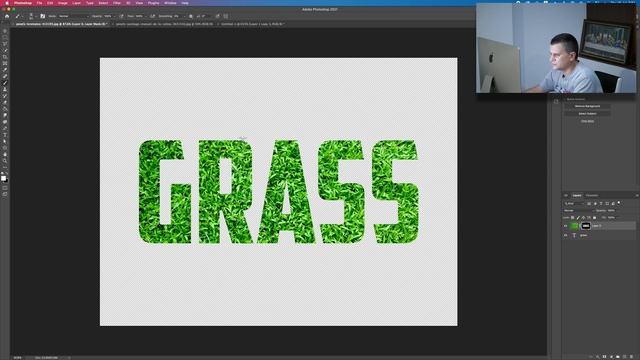Open the Apple menu
Image resolution: width=640 pixels, height=360 pixels.
tap(7, 3)
